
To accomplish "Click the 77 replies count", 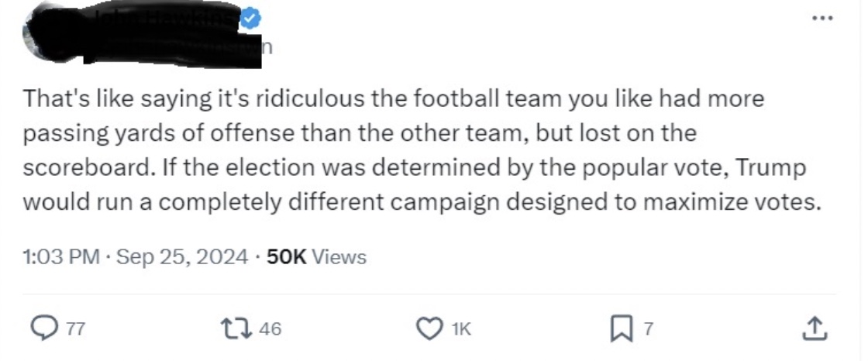I will click(x=76, y=329).
